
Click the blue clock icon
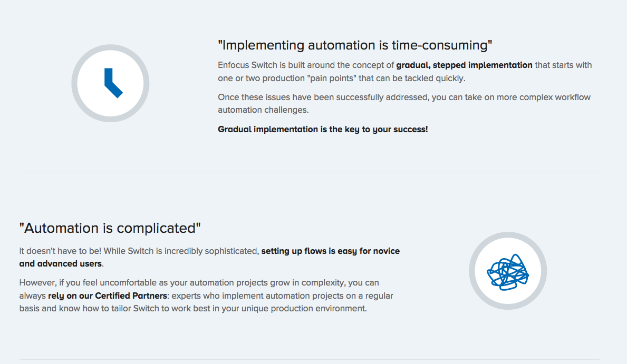pyautogui.click(x=112, y=83)
